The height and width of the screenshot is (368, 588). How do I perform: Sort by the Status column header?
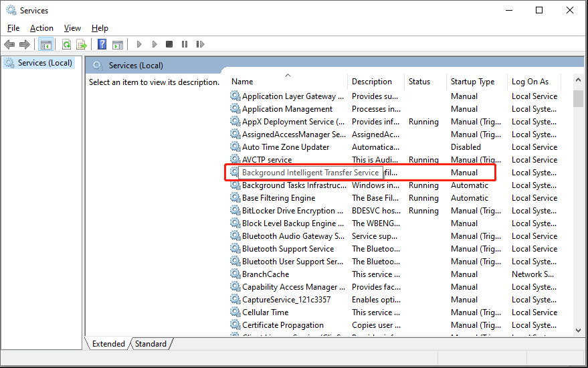tap(425, 82)
